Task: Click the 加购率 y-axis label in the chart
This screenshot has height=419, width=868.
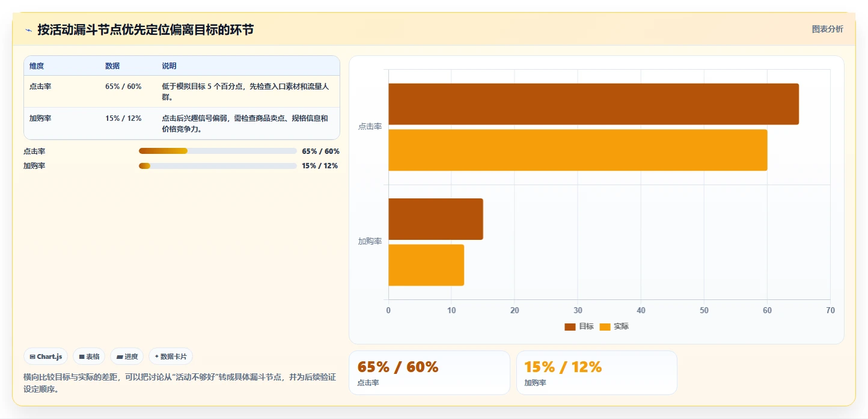Action: point(370,242)
